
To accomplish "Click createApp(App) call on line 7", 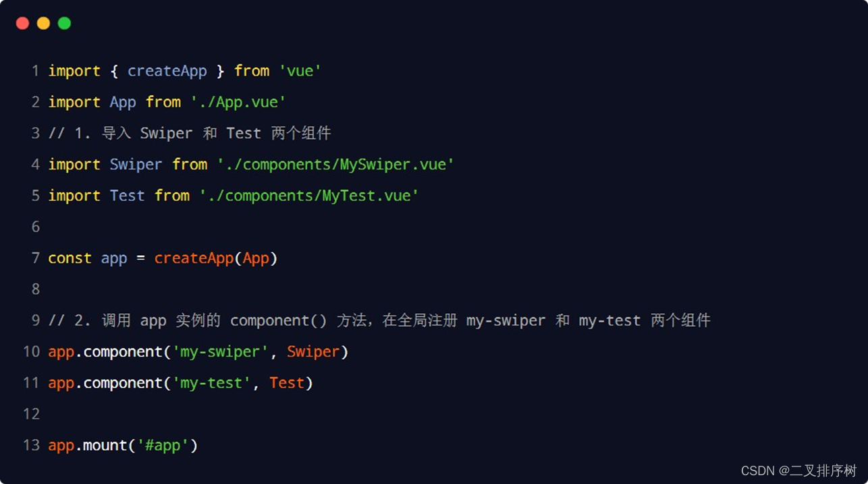I will tap(216, 258).
